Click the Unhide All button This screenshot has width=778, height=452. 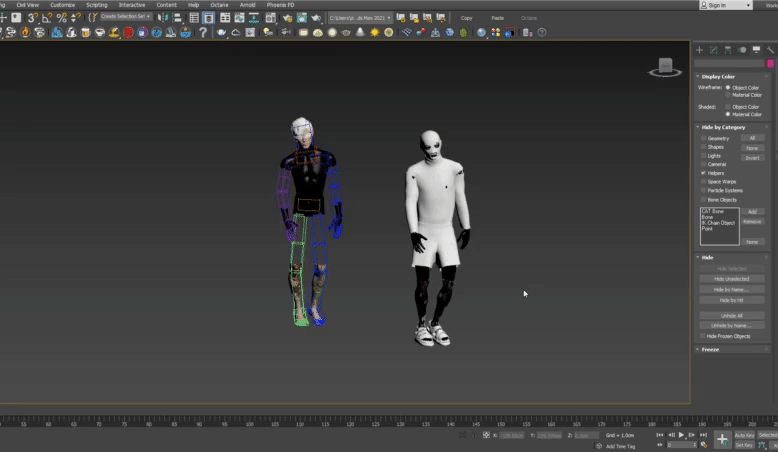(x=730, y=315)
